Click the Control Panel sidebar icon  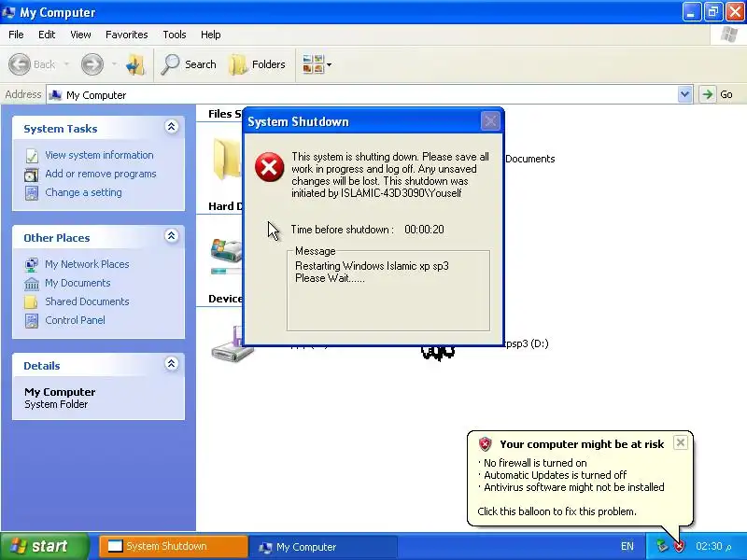[32, 320]
